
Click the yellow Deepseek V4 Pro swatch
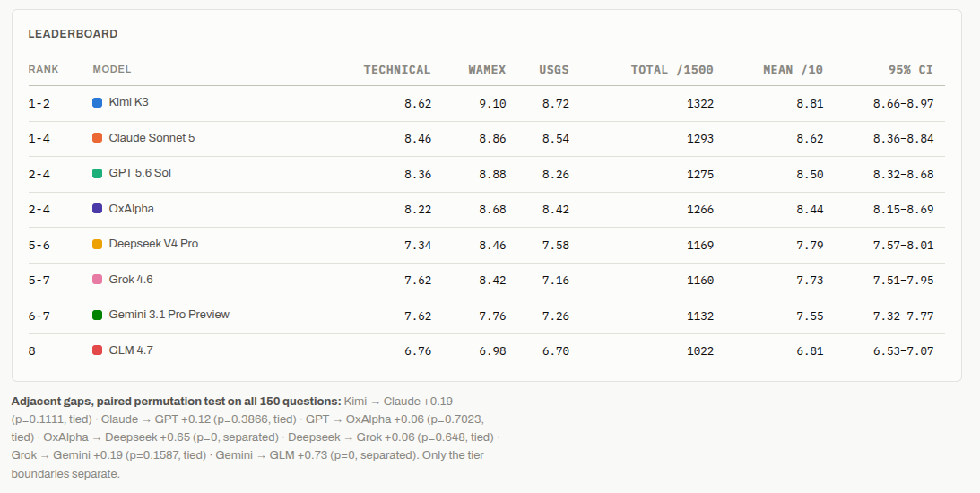pos(97,244)
